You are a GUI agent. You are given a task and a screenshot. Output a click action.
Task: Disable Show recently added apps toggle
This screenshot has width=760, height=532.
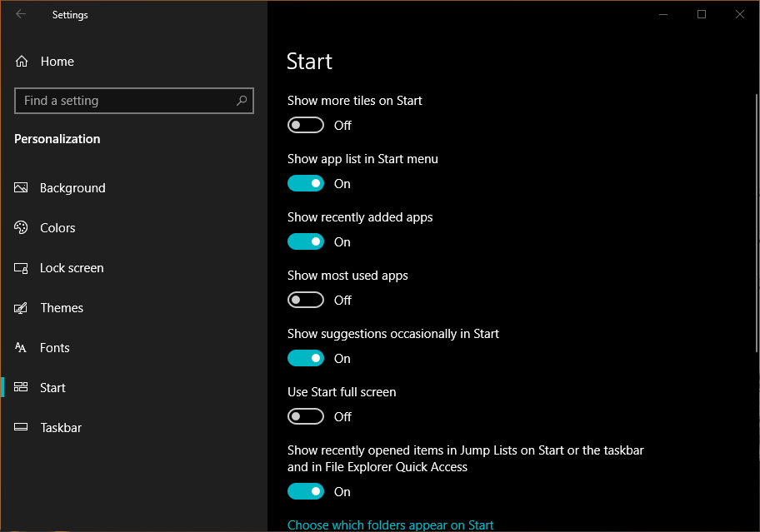(x=305, y=242)
